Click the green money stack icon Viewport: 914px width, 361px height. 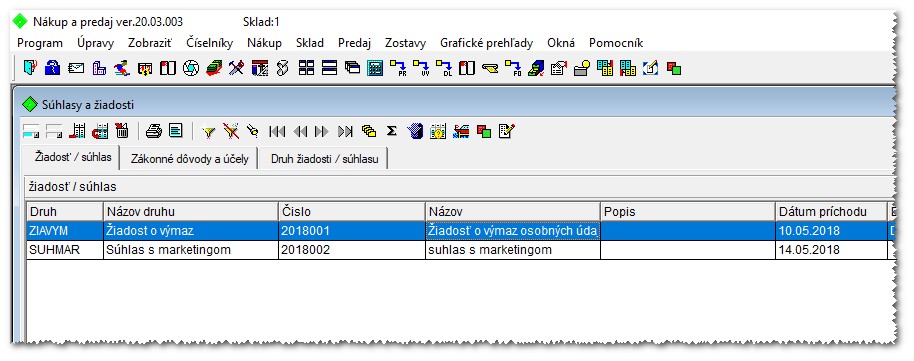pyautogui.click(x=214, y=68)
